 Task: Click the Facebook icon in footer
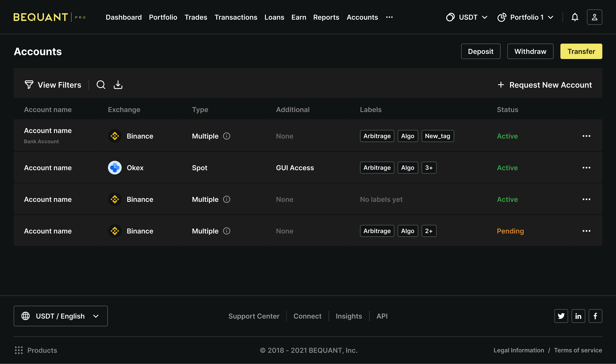(595, 316)
